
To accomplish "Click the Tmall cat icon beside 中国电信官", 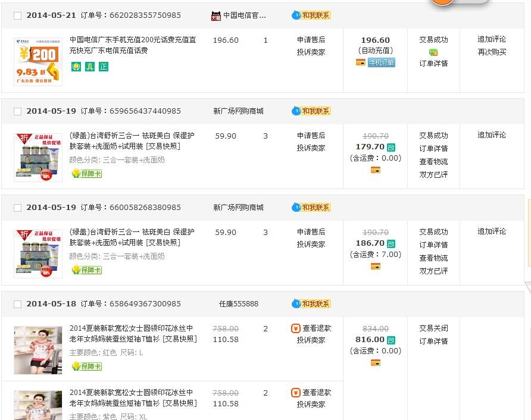I will tap(216, 16).
